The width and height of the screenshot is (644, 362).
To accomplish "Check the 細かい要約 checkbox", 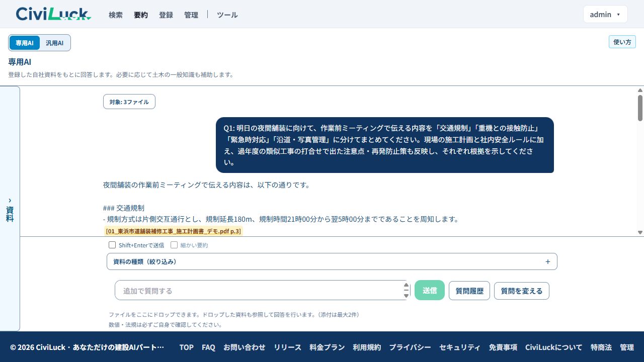I will pyautogui.click(x=174, y=245).
